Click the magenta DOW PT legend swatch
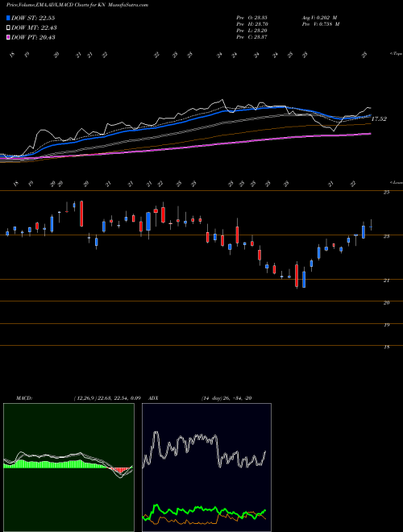This screenshot has width=403, height=532. [8, 37]
